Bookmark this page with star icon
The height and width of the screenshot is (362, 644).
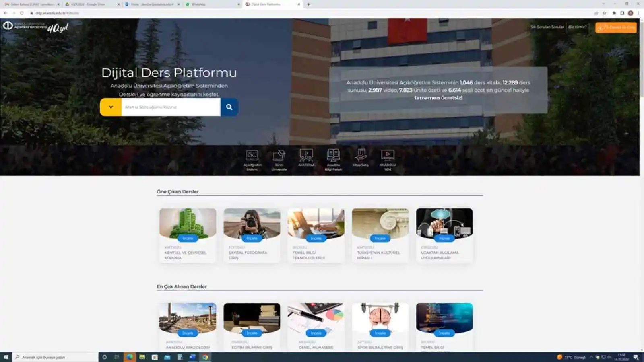[604, 13]
